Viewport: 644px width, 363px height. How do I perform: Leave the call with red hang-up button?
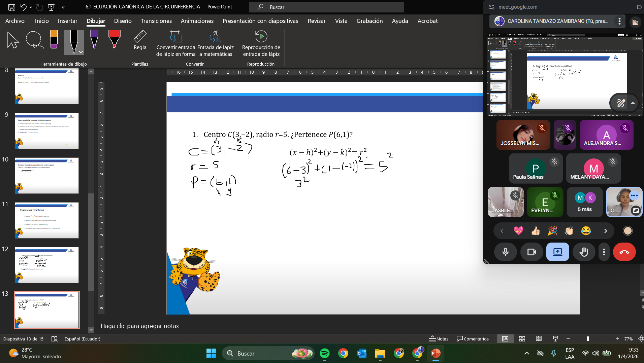click(624, 252)
